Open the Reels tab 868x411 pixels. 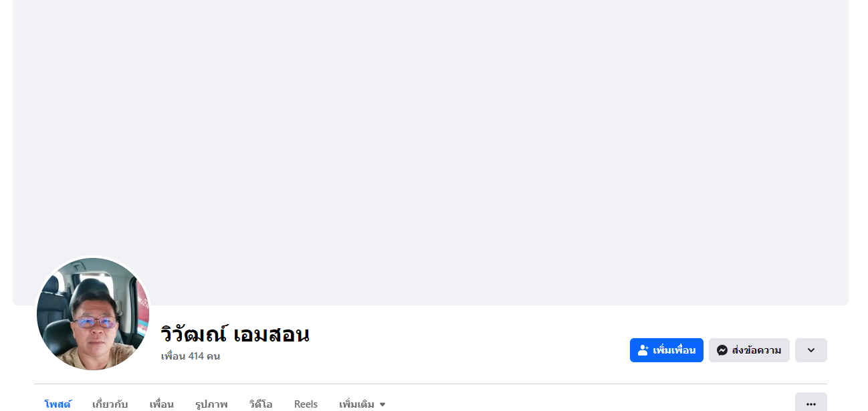(x=306, y=404)
